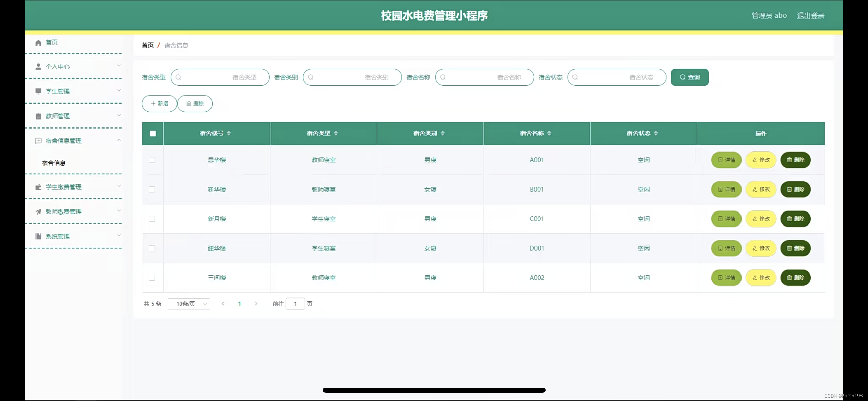Screen dimensions: 868x401
Task: Click the 新增 add button
Action: (x=159, y=104)
